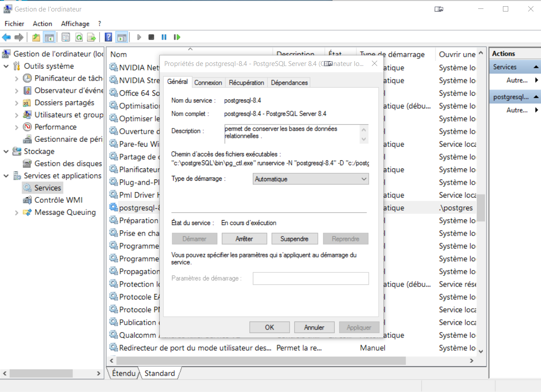Click the gear icon of Qualcomm service
This screenshot has height=392, width=541.
click(114, 335)
